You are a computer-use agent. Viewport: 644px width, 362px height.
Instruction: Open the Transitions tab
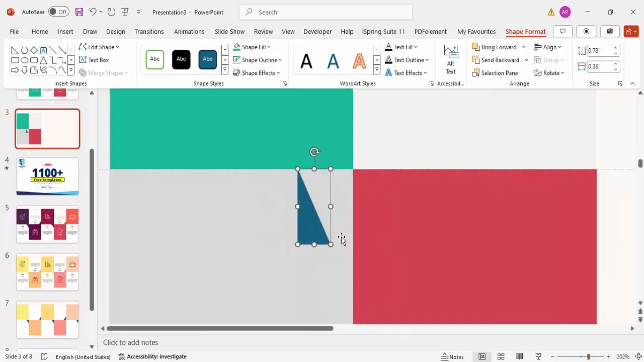coord(149,31)
